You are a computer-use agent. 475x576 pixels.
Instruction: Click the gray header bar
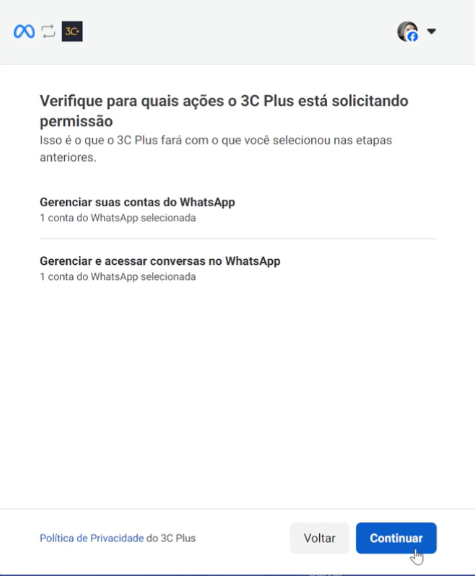(237, 32)
